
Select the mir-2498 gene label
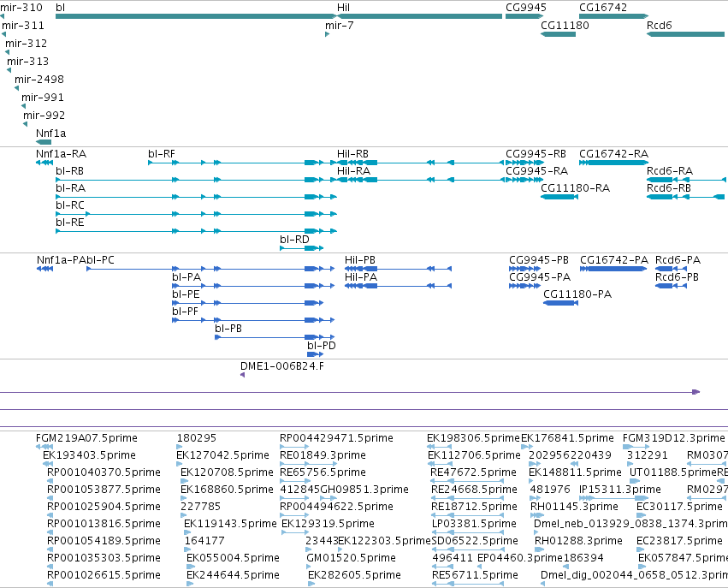39,80
